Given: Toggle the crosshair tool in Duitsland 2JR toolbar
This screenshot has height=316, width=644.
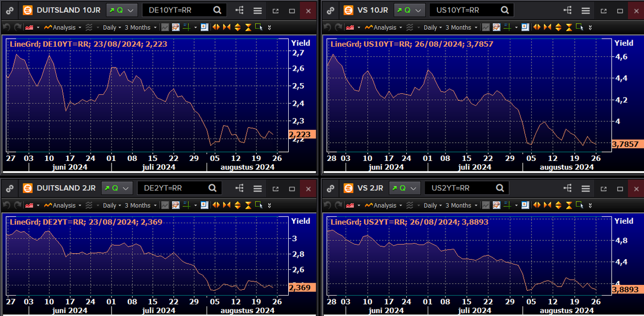Looking at the screenshot, I should coord(186,205).
